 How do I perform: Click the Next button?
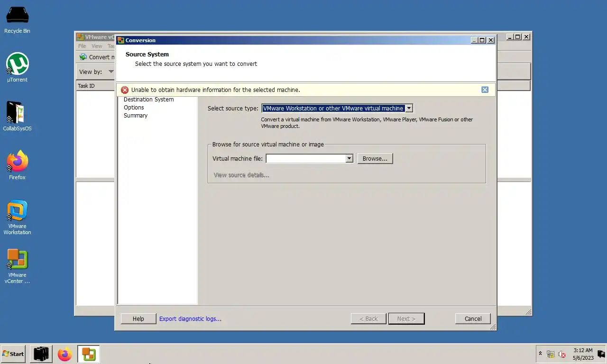(406, 318)
